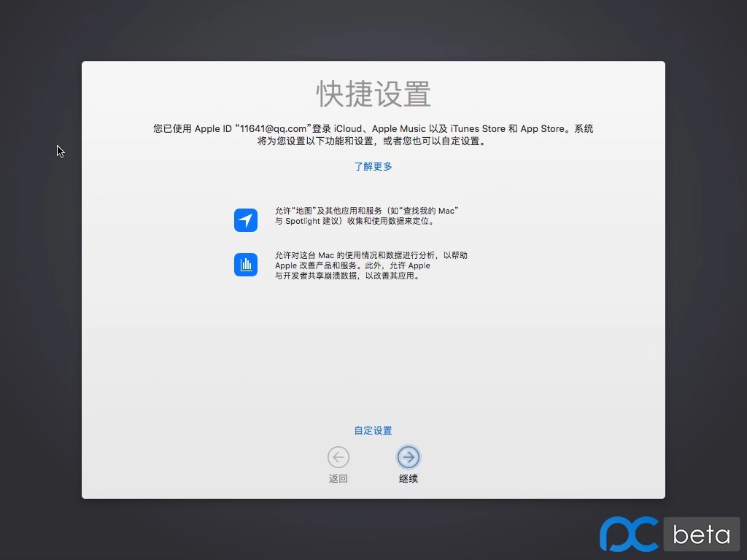Click the back arrow circle button

pyautogui.click(x=338, y=457)
